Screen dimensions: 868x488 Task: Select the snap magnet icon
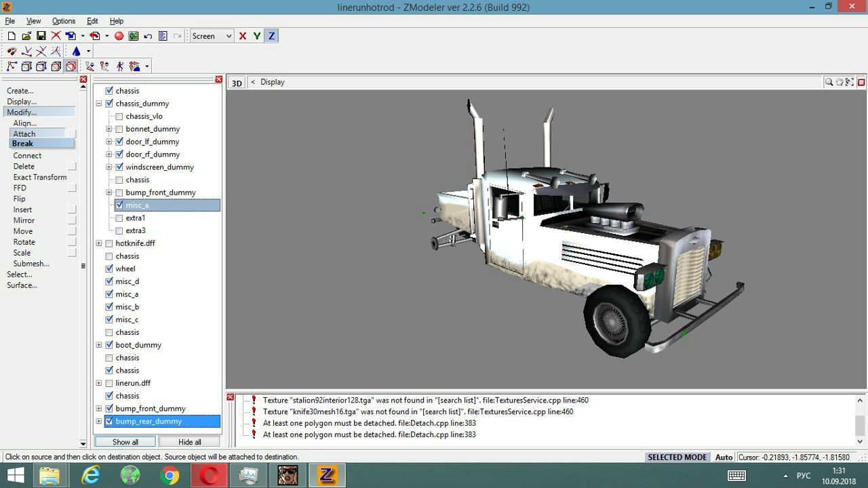[12, 52]
